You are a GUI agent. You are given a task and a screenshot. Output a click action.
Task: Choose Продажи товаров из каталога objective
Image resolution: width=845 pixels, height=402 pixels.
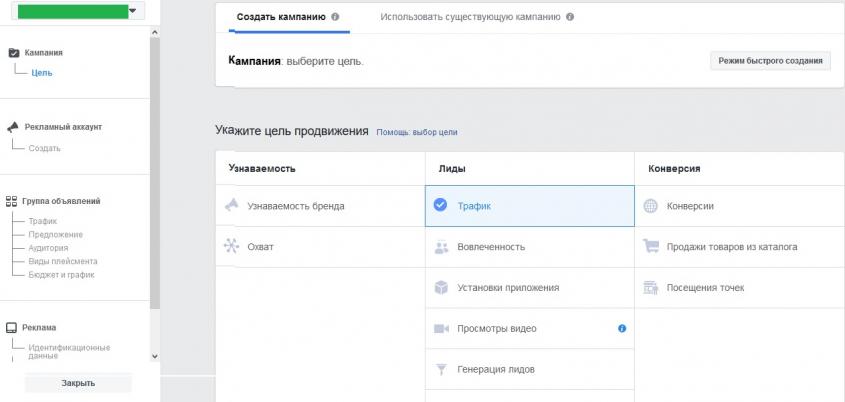pyautogui.click(x=740, y=247)
